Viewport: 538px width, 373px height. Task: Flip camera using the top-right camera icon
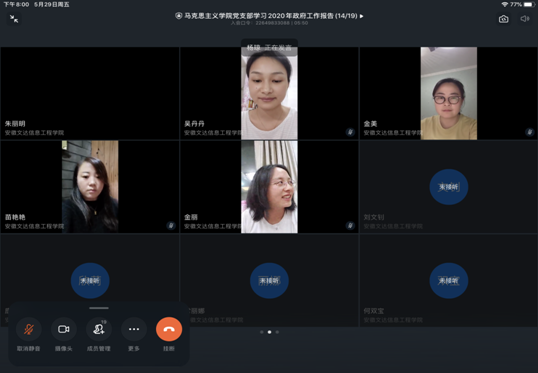(503, 19)
